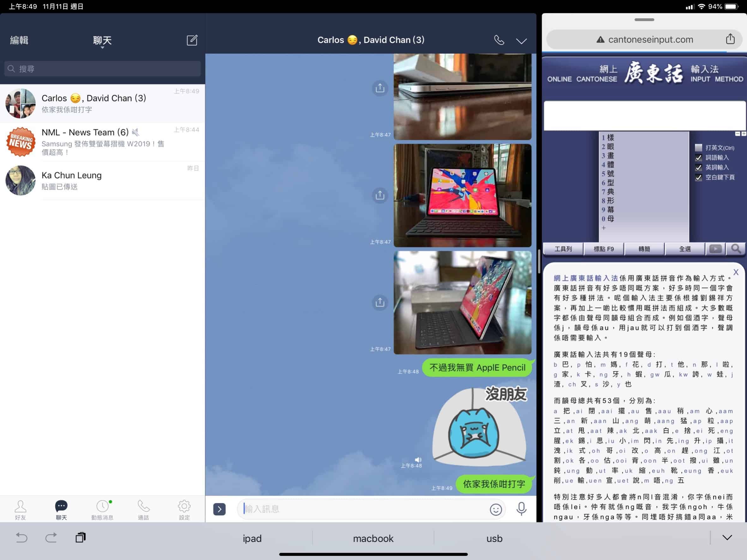Screen dimensions: 747x560
Task: Click the 工具列 toolbar button
Action: pyautogui.click(x=563, y=249)
